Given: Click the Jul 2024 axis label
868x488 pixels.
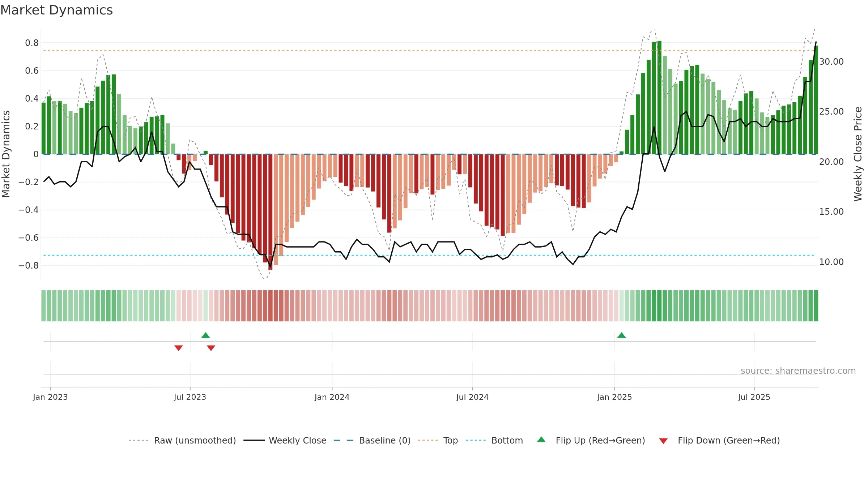Looking at the screenshot, I should 472,397.
